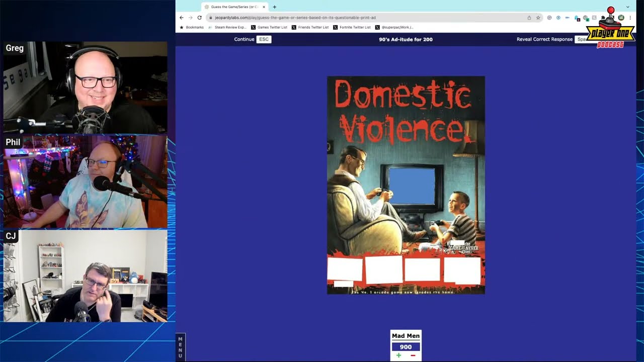
Task: Add points to Mad Men with plus
Action: pyautogui.click(x=399, y=355)
